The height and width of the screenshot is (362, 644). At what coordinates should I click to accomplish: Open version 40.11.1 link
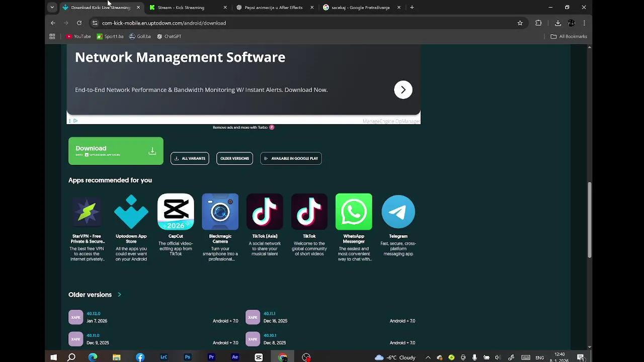(270, 314)
